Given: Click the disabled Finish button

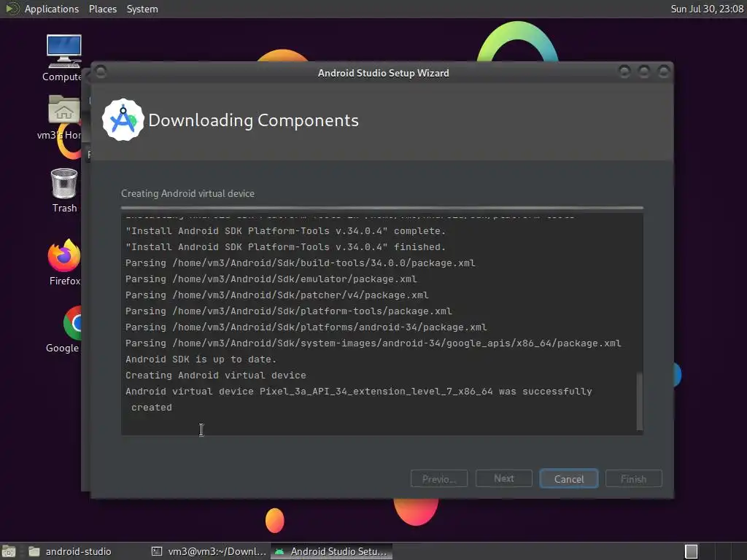Looking at the screenshot, I should click(x=634, y=478).
